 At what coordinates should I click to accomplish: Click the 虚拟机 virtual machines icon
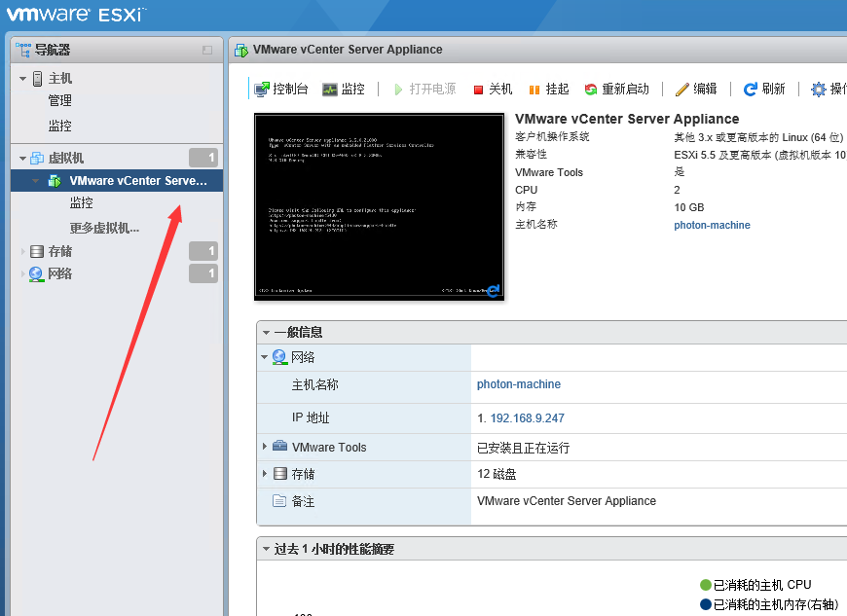37,159
